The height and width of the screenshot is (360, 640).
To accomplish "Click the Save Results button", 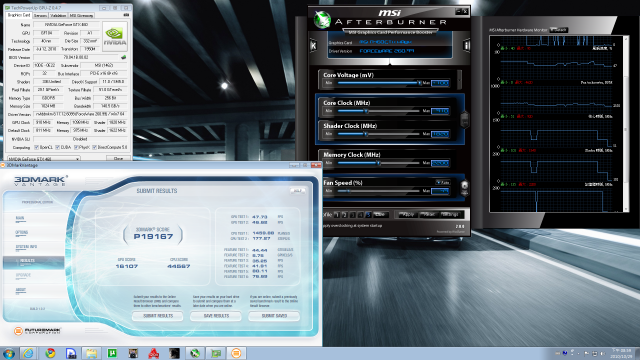I will (216, 316).
